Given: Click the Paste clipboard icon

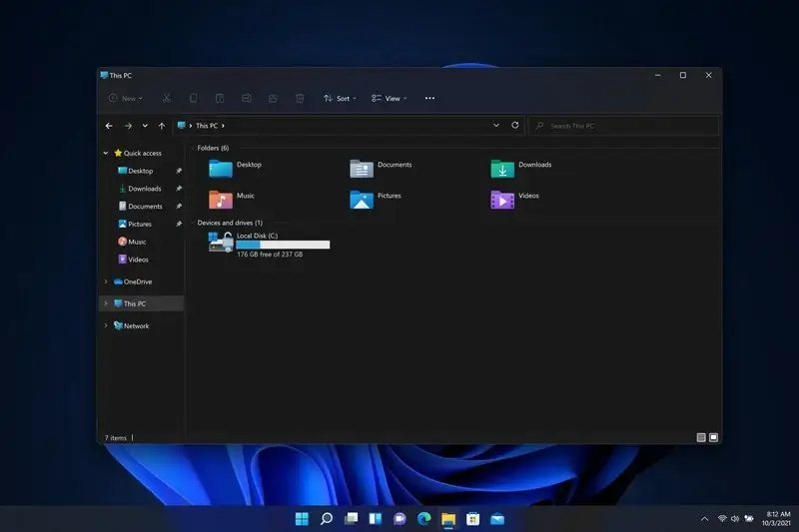Looking at the screenshot, I should coord(220,98).
